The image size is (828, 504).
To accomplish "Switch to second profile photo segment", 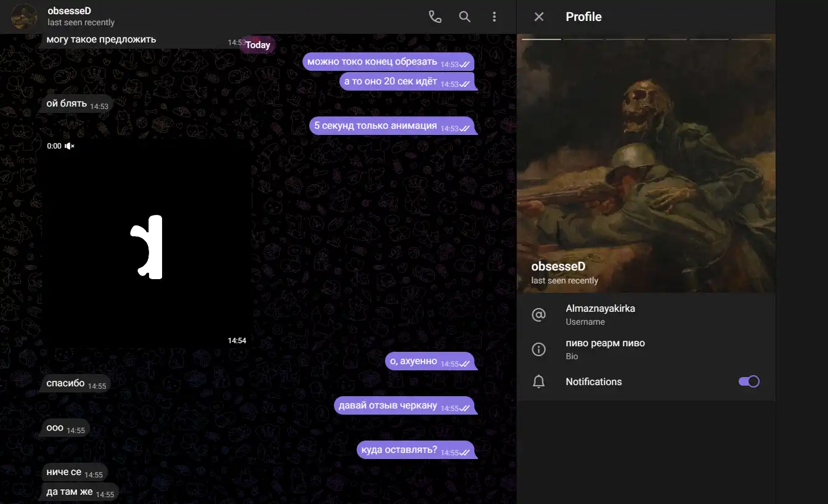I will coord(583,39).
